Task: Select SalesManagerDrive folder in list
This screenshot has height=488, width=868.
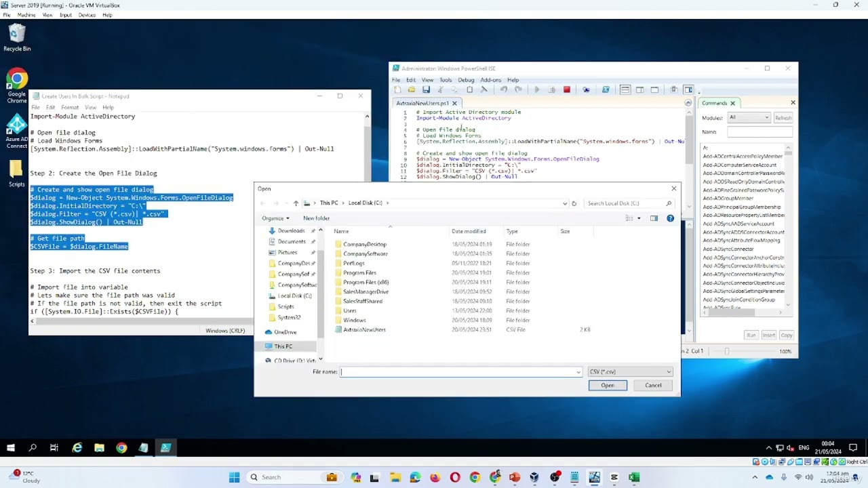Action: tap(462, 291)
